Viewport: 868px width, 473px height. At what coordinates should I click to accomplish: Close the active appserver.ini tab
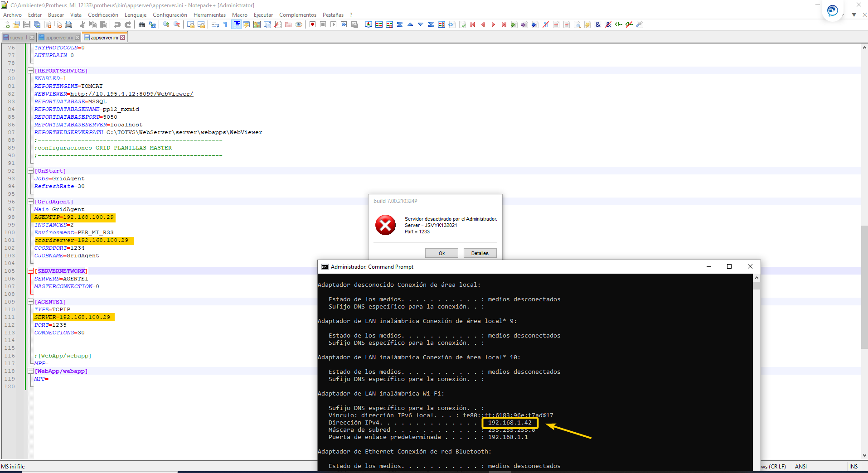[x=123, y=38]
